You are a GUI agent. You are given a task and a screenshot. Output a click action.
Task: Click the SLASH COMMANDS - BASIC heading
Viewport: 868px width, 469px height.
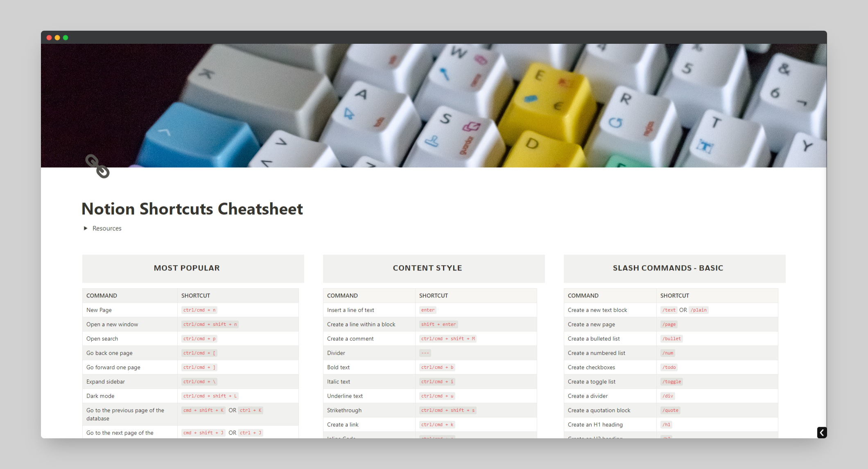point(668,268)
